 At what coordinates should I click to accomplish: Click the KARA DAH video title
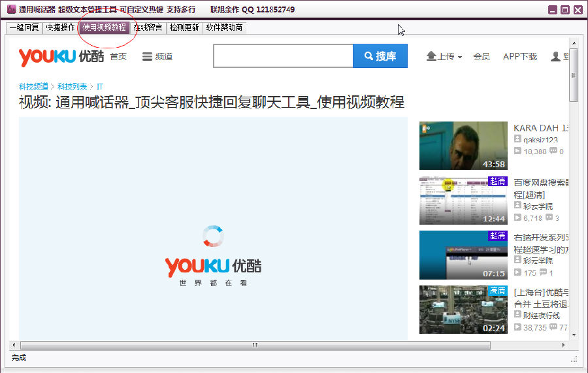coord(541,128)
